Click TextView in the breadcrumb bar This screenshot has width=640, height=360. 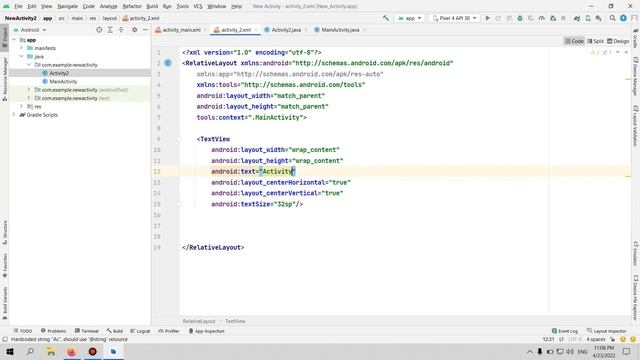pyautogui.click(x=235, y=321)
